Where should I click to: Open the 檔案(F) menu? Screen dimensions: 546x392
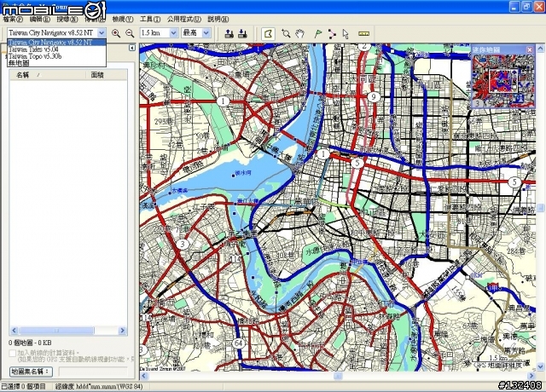pyautogui.click(x=13, y=19)
